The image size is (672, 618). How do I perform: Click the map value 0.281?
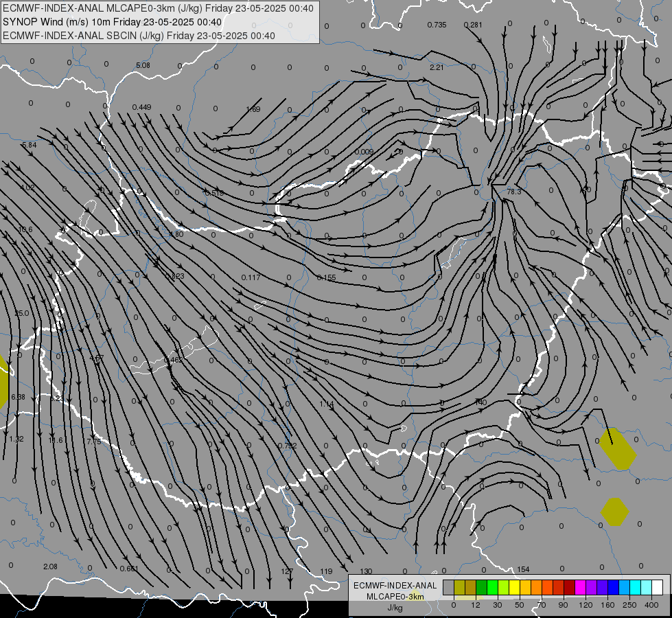[x=473, y=25]
